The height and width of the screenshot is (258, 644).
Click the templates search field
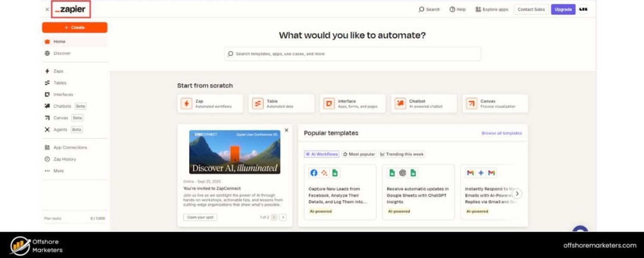(x=352, y=54)
